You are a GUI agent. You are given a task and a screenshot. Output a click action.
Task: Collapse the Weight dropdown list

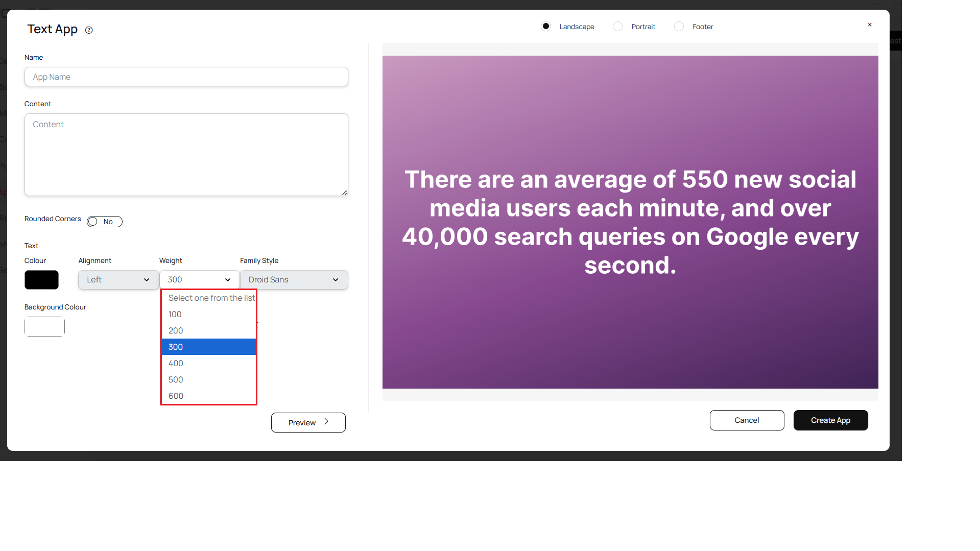click(199, 279)
